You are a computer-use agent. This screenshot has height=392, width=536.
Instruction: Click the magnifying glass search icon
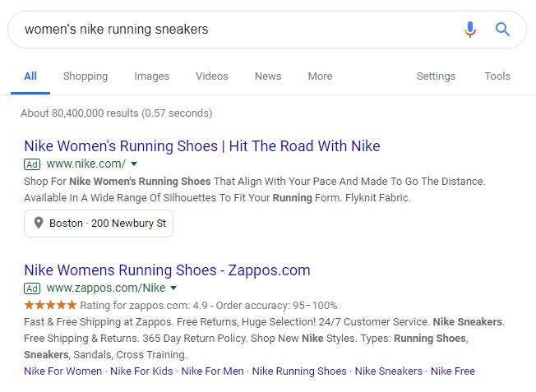coord(502,30)
